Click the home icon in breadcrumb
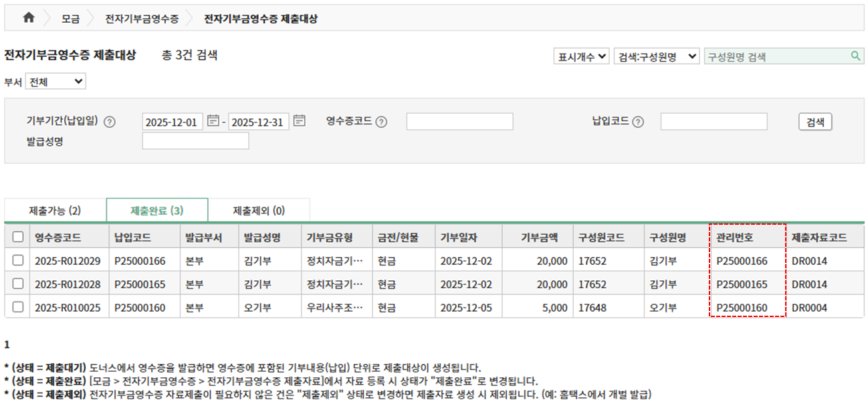868x410 pixels. [x=28, y=18]
